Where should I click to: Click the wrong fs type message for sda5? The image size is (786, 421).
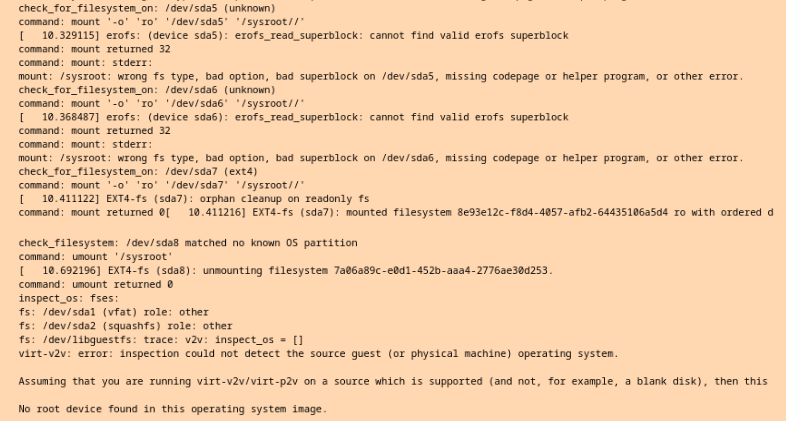[x=380, y=76]
